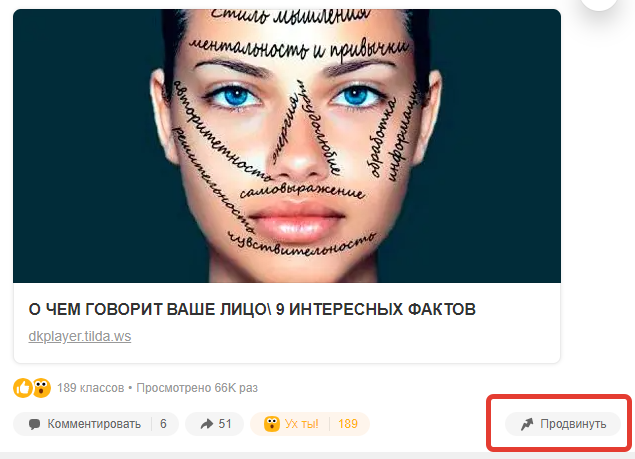The height and width of the screenshot is (459, 635).
Task: Click the partially visible round button at top right
Action: tap(599, 4)
